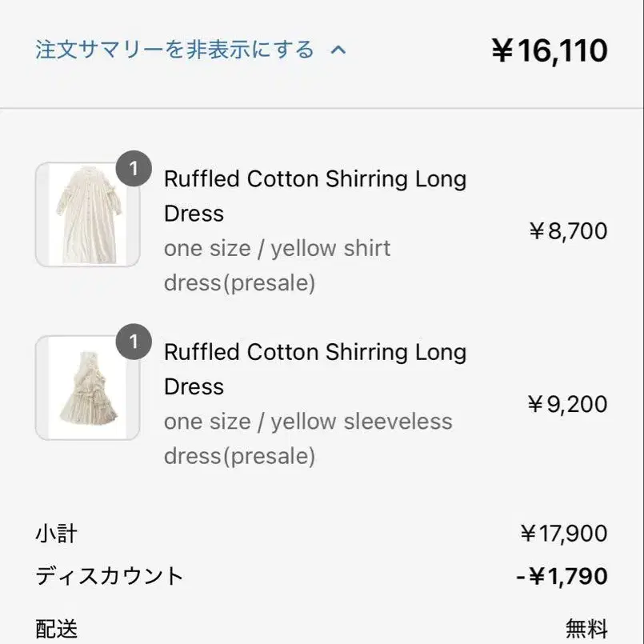Open the yellow shirt dress thumbnail

(87, 214)
